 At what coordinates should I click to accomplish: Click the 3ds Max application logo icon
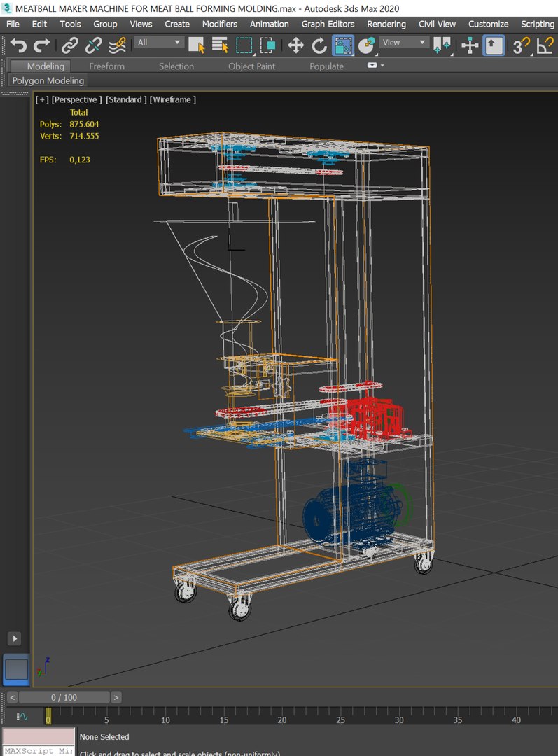coord(7,8)
